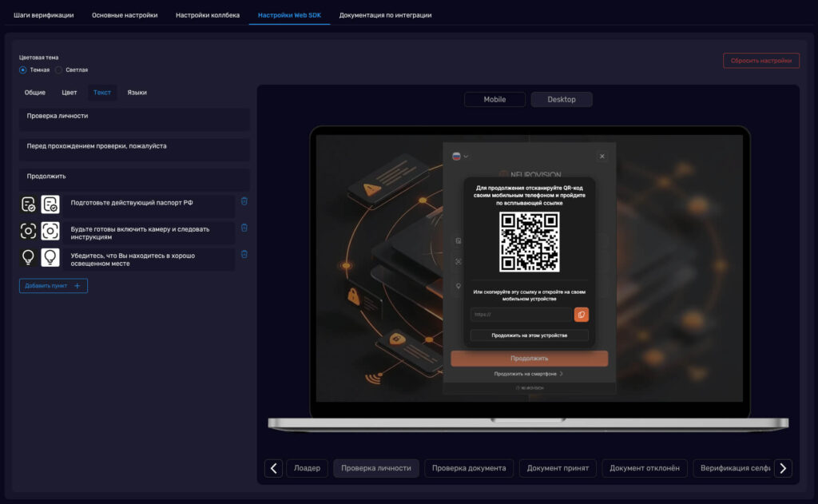
Task: Click Продолжить на этом устройстве button
Action: click(x=529, y=335)
